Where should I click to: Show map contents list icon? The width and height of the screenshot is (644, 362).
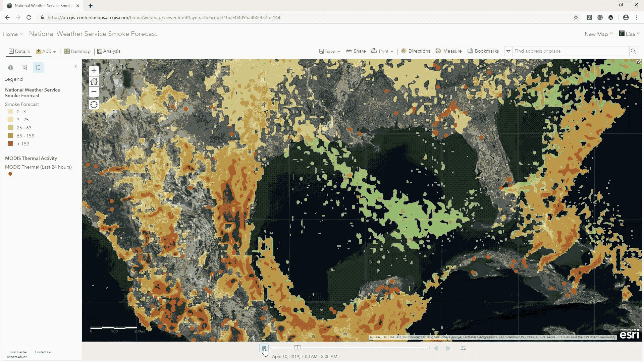[24, 68]
